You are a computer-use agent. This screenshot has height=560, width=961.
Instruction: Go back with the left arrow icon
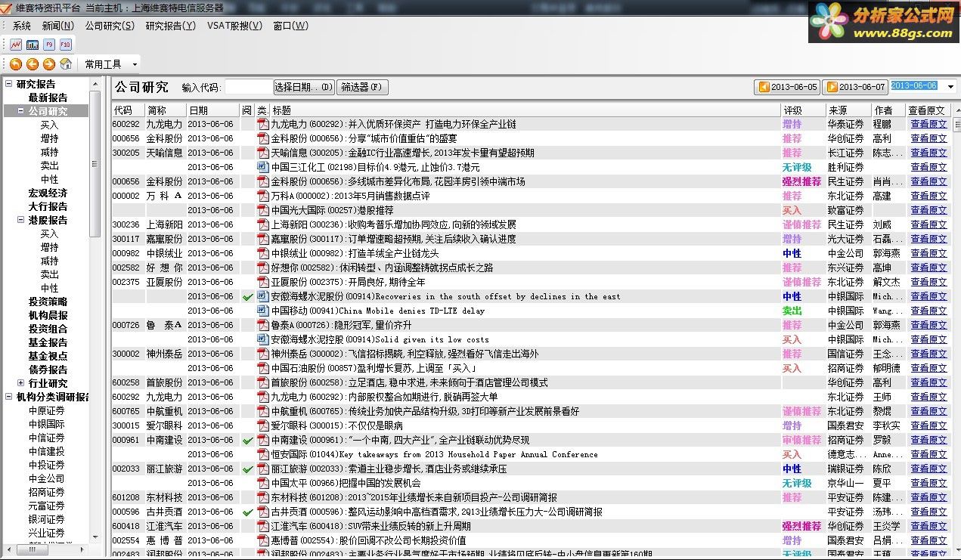click(33, 64)
